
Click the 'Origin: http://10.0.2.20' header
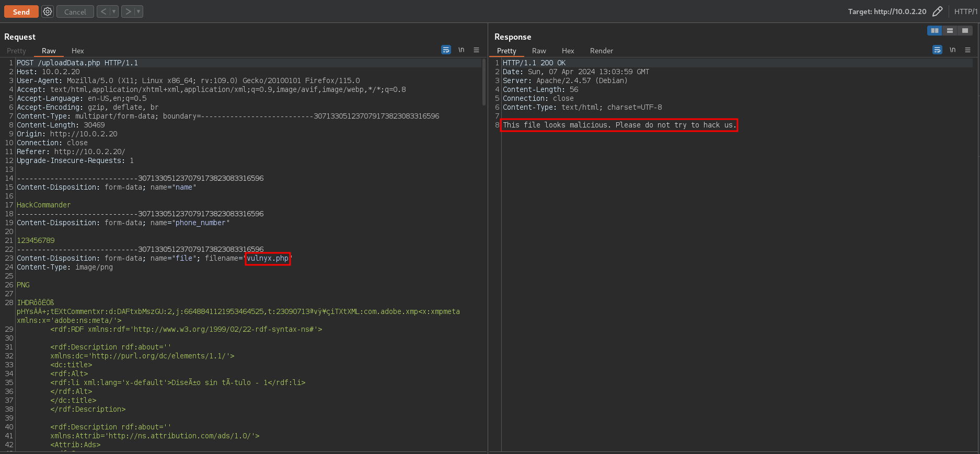pyautogui.click(x=67, y=134)
